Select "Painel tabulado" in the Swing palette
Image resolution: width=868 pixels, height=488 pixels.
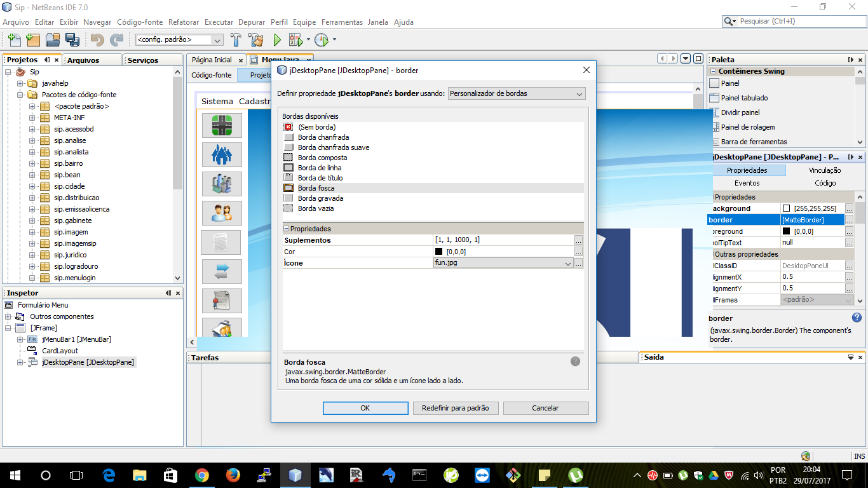click(745, 98)
